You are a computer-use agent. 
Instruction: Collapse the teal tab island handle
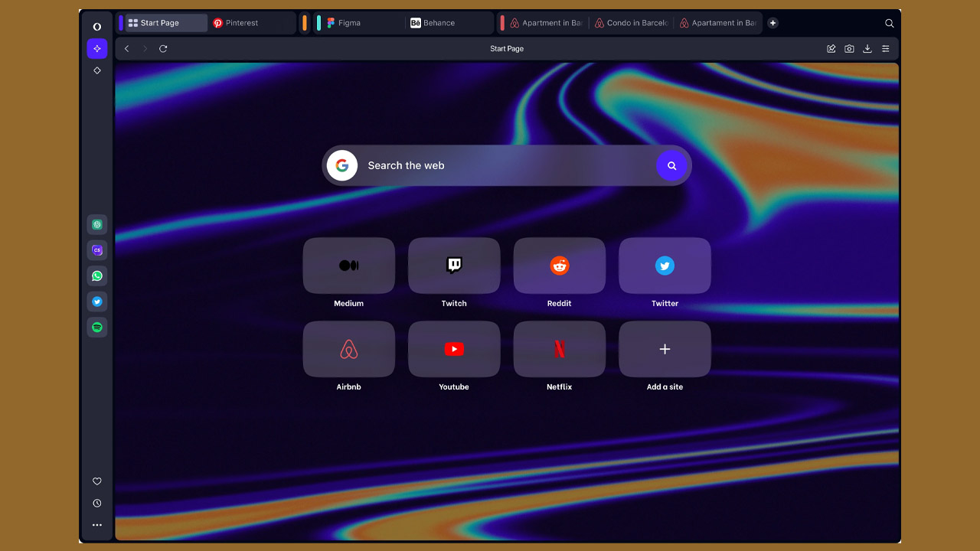318,23
